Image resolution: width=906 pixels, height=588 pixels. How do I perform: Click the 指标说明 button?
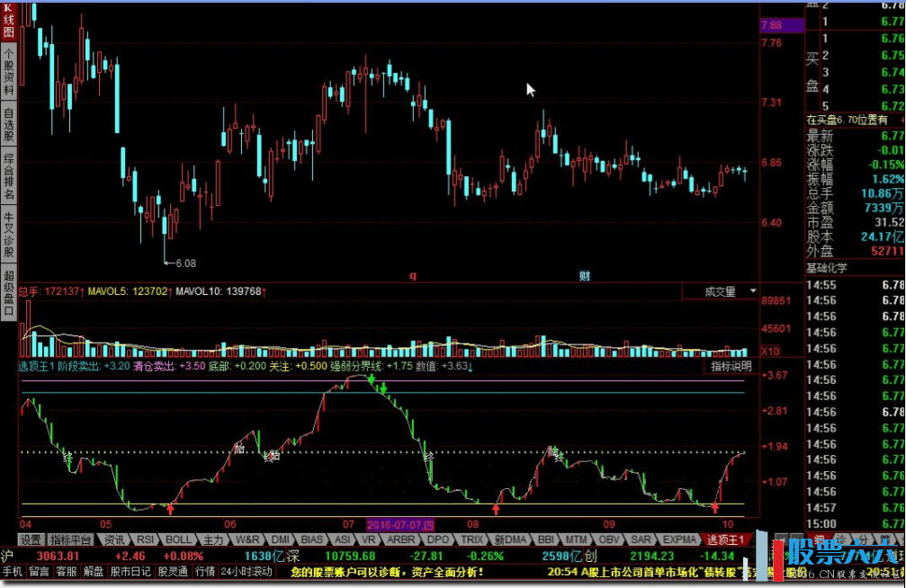coord(731,366)
